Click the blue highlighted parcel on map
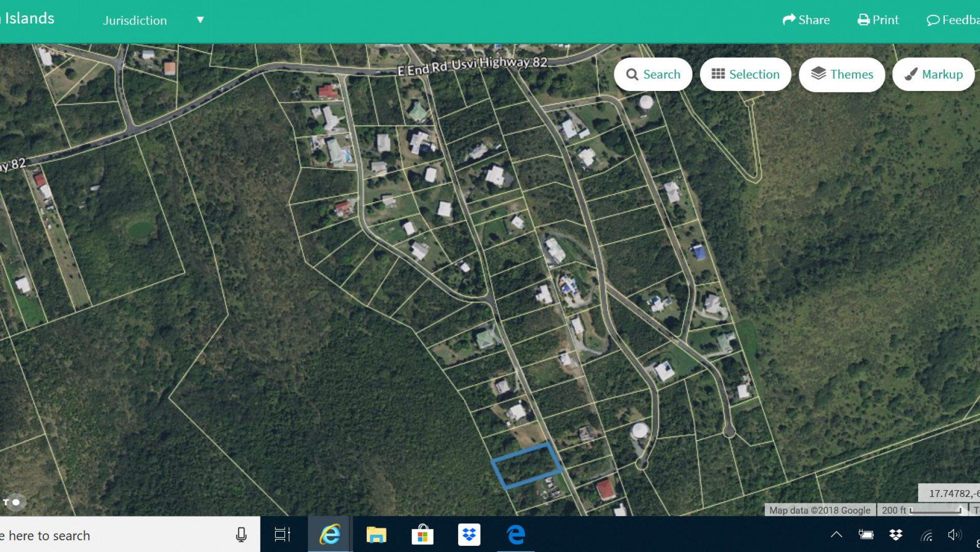The image size is (980, 552). click(527, 466)
